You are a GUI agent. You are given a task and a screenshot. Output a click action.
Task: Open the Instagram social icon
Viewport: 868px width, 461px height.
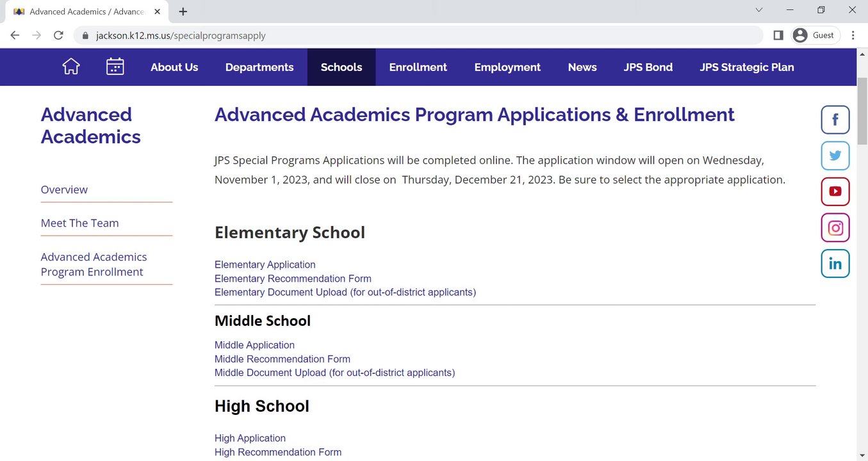click(x=835, y=227)
